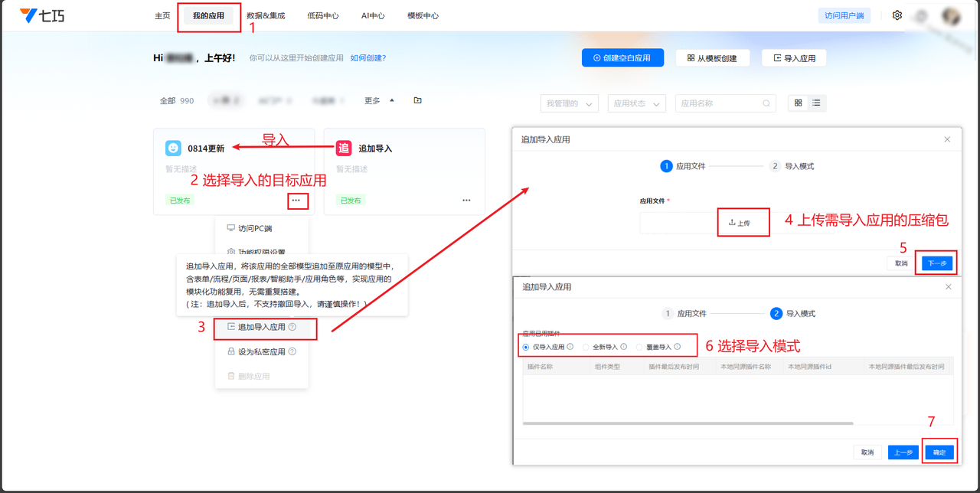The image size is (980, 493).
Task: Choose the 覆盖导入 radio option
Action: point(640,347)
